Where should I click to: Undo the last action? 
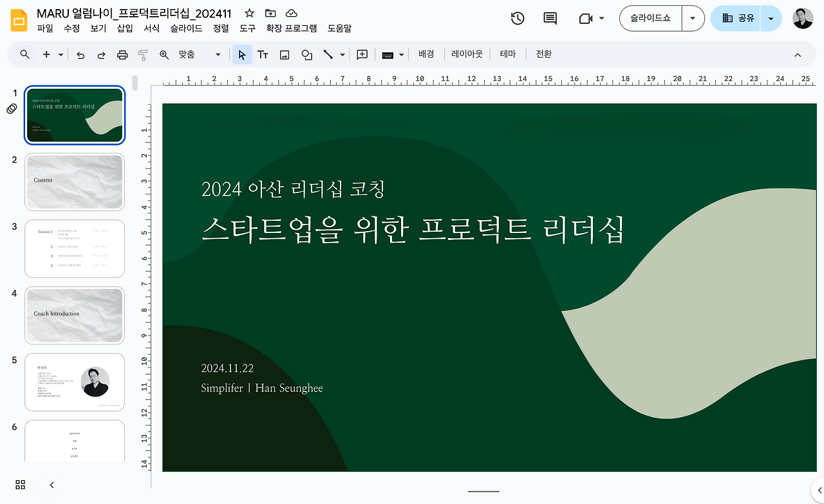pos(80,55)
